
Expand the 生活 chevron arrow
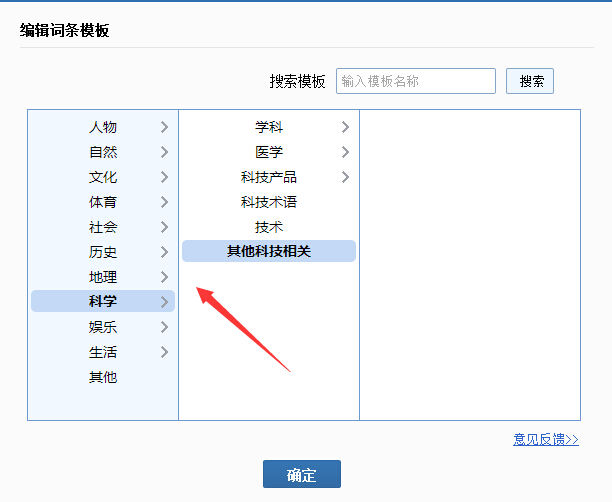coord(164,352)
